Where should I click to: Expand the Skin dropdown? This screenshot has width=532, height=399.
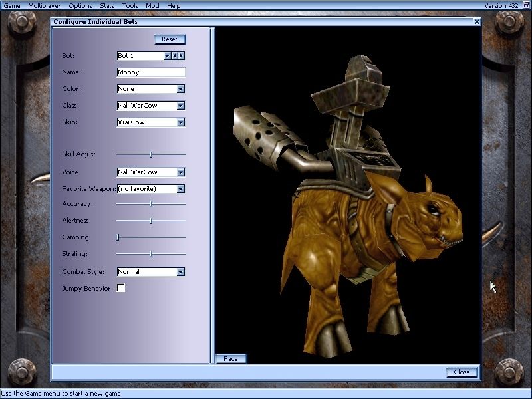click(x=180, y=122)
